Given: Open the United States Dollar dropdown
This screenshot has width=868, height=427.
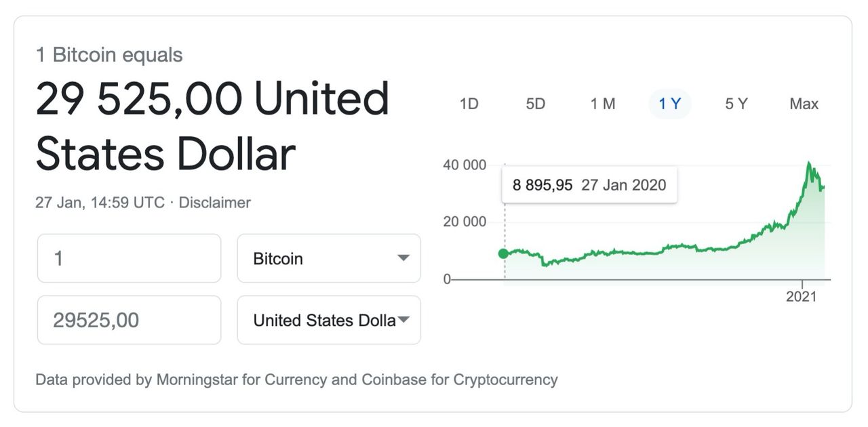Looking at the screenshot, I should click(x=329, y=320).
